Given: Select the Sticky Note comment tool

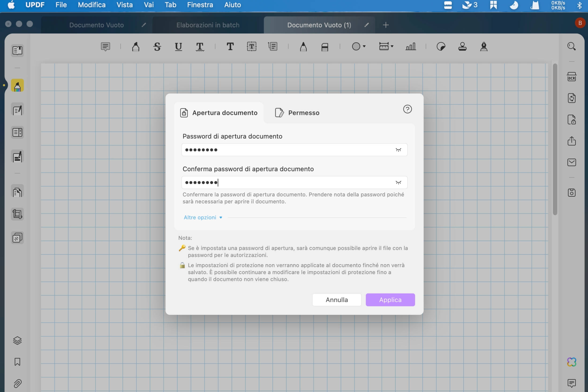Looking at the screenshot, I should pos(105,47).
